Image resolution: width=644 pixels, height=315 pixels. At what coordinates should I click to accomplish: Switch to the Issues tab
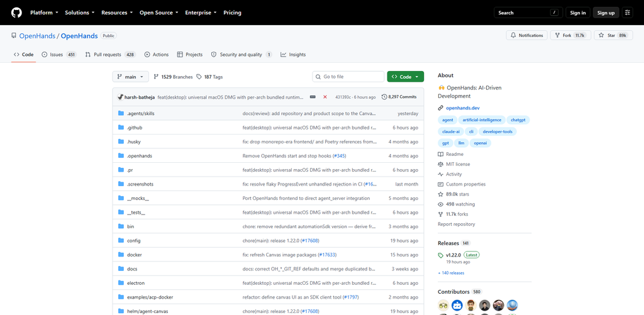click(58, 55)
